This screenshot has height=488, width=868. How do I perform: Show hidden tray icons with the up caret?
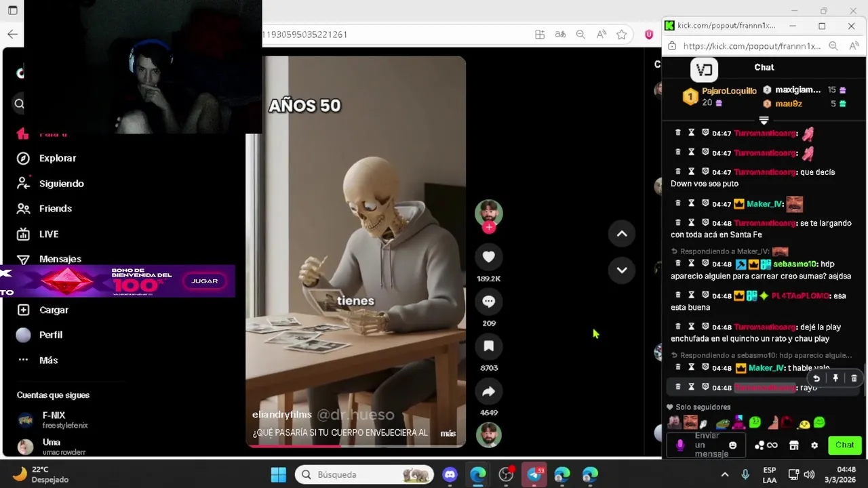click(725, 474)
